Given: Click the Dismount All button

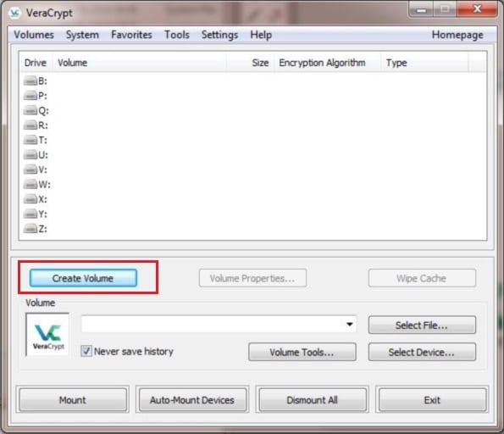Looking at the screenshot, I should (312, 400).
